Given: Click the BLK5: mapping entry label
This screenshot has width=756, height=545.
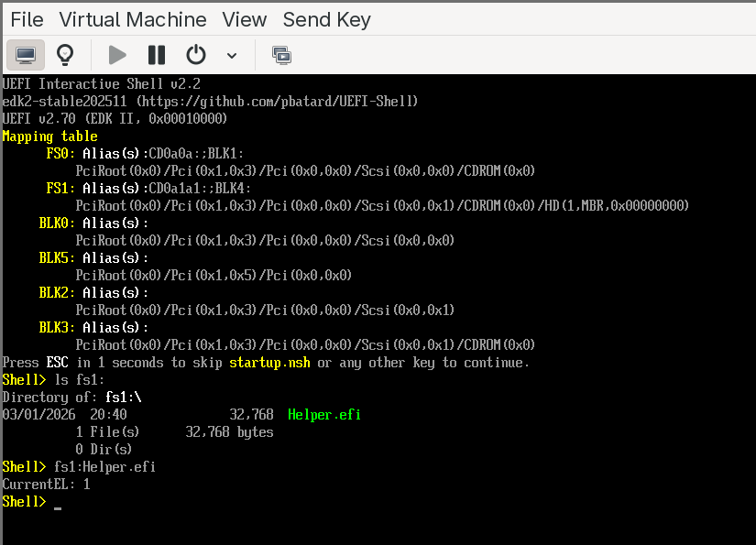Looking at the screenshot, I should tap(57, 257).
